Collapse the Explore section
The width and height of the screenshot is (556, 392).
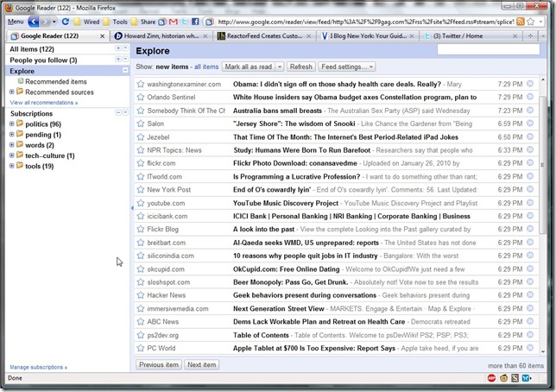125,71
